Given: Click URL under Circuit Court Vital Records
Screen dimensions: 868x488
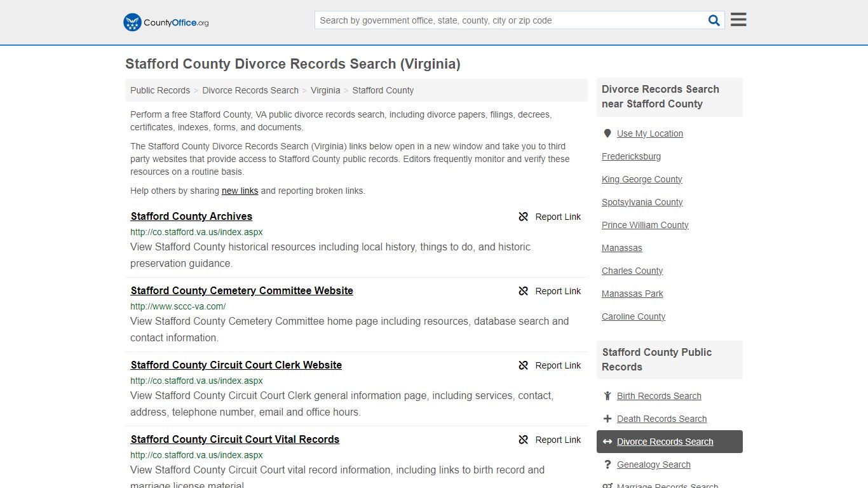Looking at the screenshot, I should 196,455.
